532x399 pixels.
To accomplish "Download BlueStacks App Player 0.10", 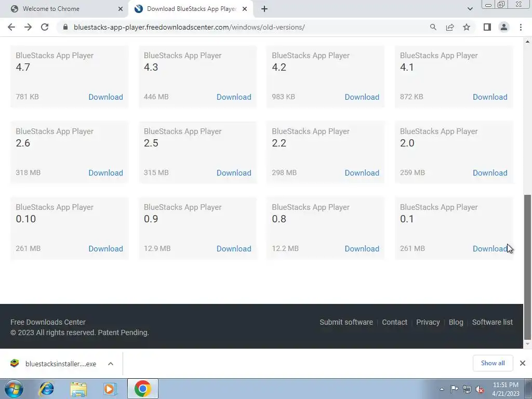I will 105,249.
